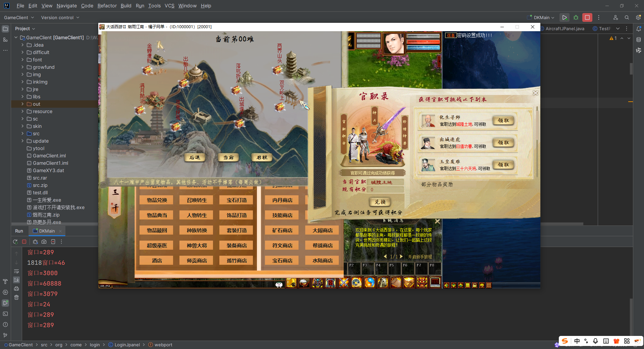This screenshot has width=644, height=349.
Task: Click the 兑换 exchange button
Action: (380, 202)
